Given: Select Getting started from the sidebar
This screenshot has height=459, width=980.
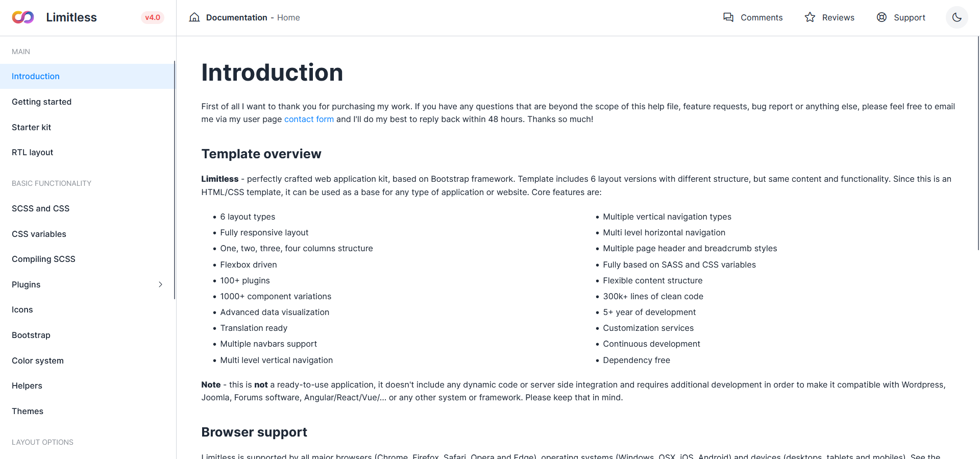Looking at the screenshot, I should pyautogui.click(x=41, y=102).
